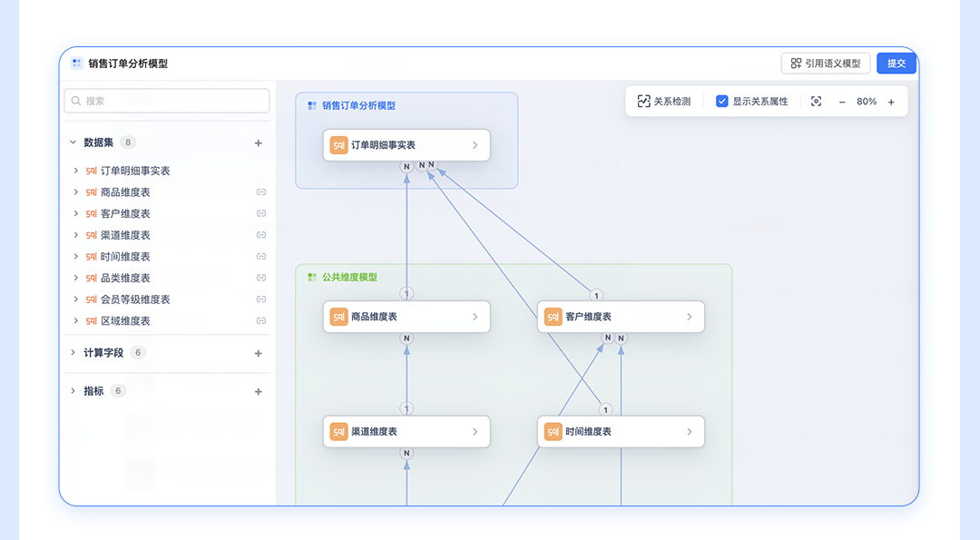Image resolution: width=980 pixels, height=540 pixels.
Task: Click sql icon on 时间维度表 canvas node
Action: pos(554,432)
